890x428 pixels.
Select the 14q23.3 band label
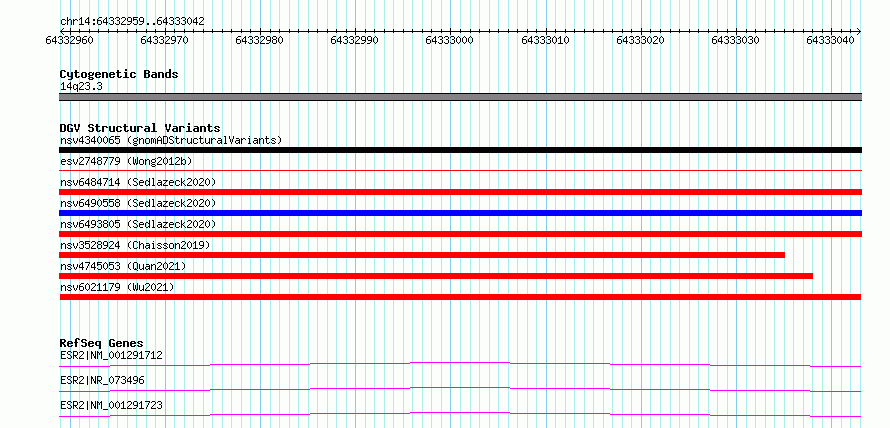[81, 87]
